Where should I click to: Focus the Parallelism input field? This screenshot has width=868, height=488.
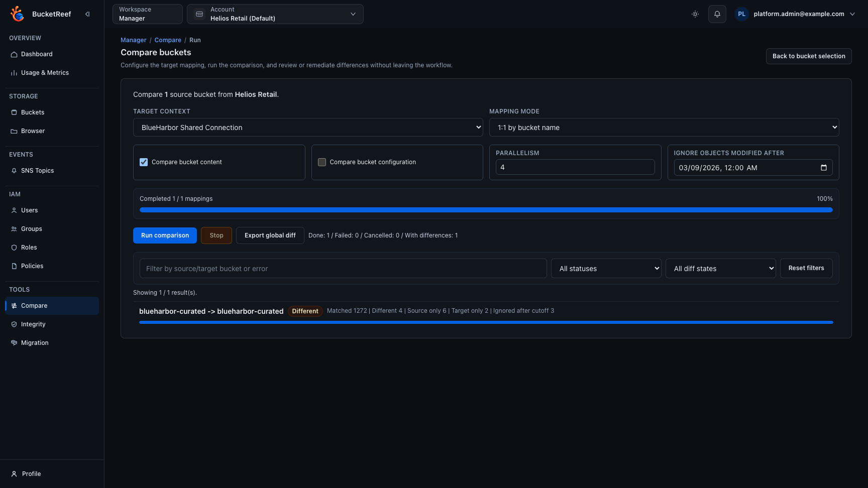click(x=575, y=167)
